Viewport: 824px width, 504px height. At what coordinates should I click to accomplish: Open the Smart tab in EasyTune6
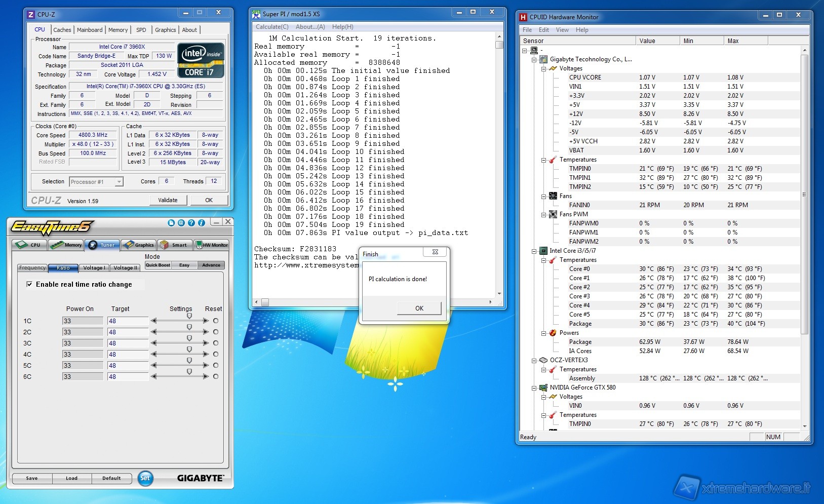175,245
